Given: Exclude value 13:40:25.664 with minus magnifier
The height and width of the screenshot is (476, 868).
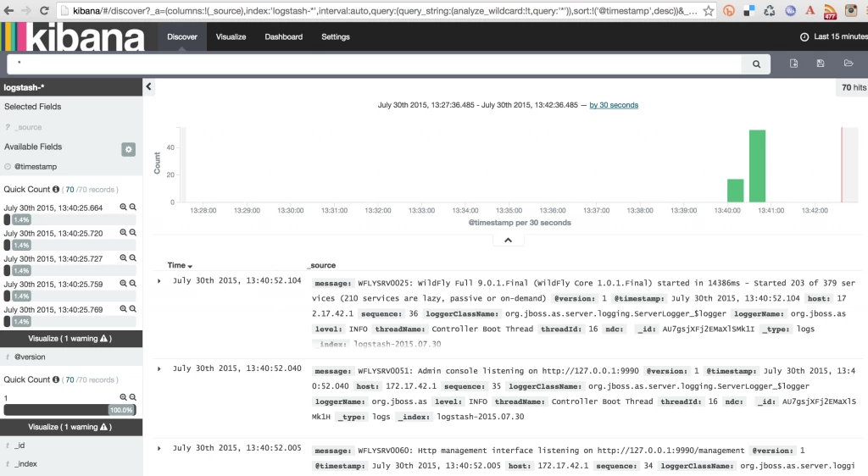Looking at the screenshot, I should pos(133,208).
